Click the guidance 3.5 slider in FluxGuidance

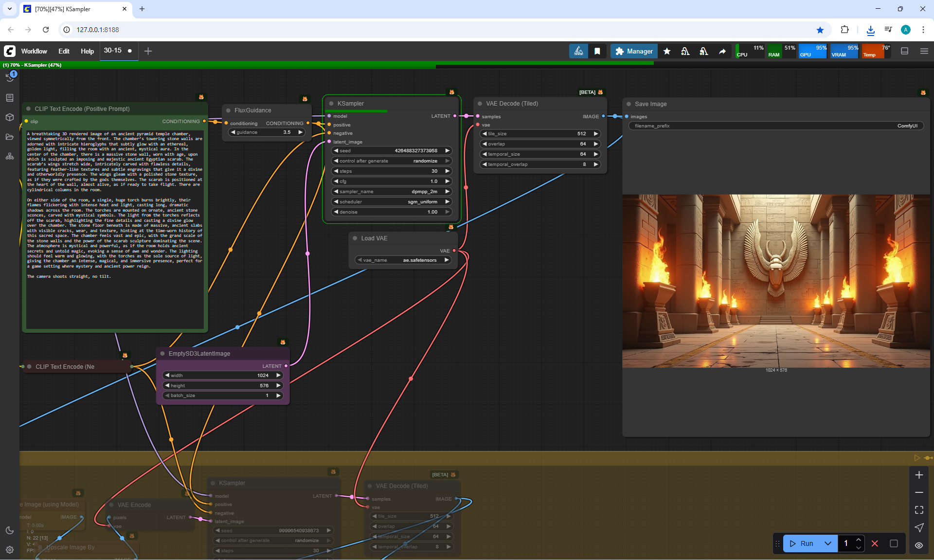[267, 132]
